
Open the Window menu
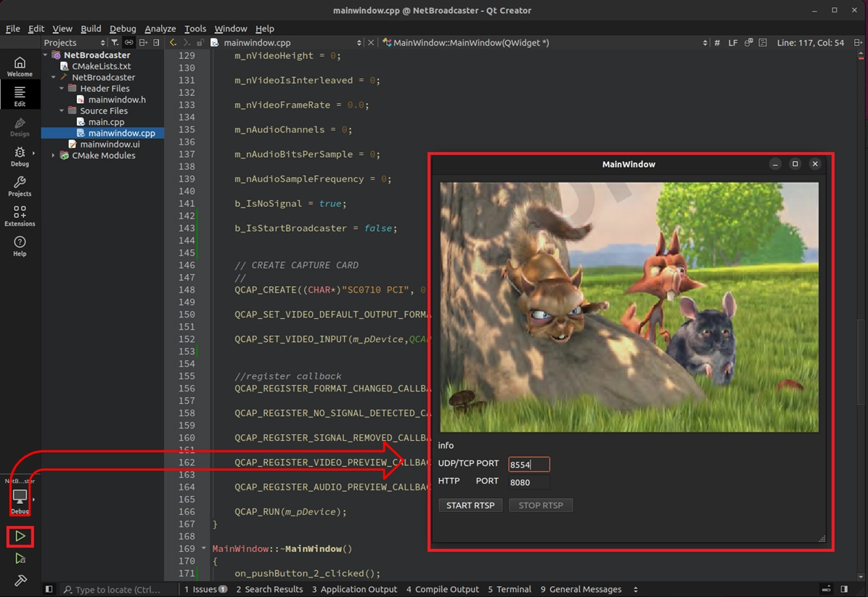(231, 28)
